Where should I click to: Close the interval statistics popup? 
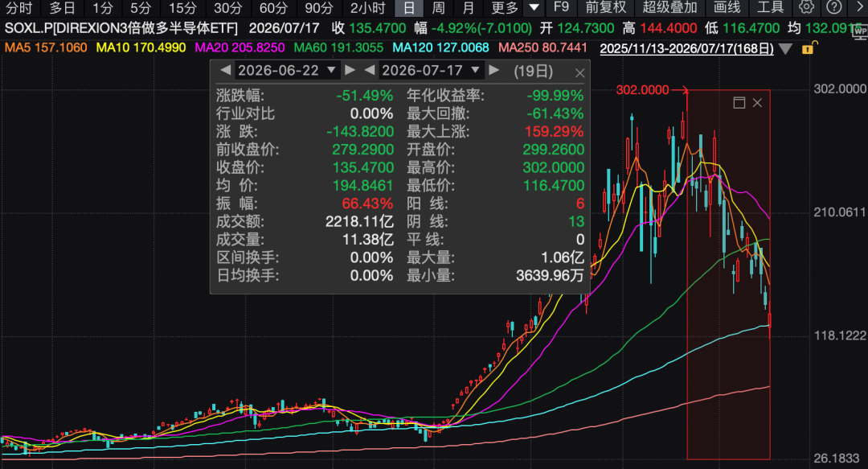[x=579, y=72]
